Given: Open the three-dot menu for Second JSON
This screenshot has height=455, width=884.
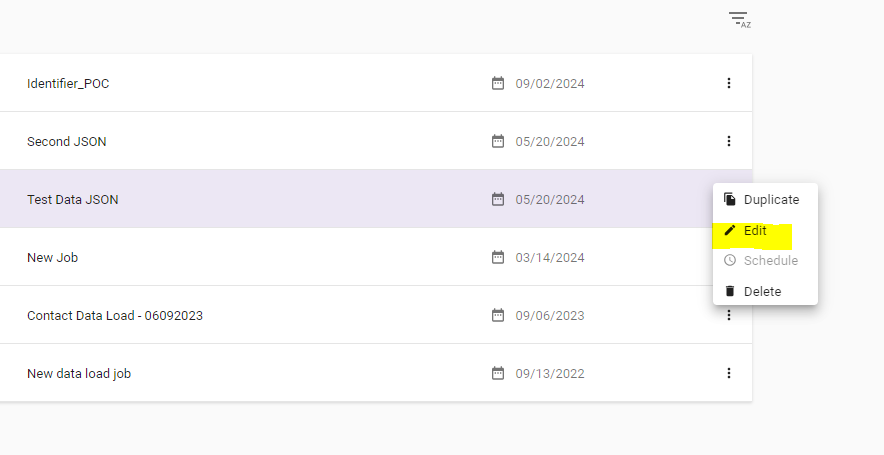Looking at the screenshot, I should (x=729, y=141).
